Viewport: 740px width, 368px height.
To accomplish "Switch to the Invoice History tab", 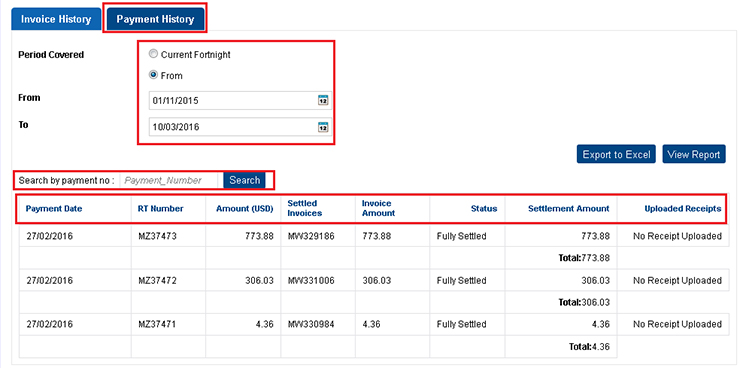I will pos(56,19).
